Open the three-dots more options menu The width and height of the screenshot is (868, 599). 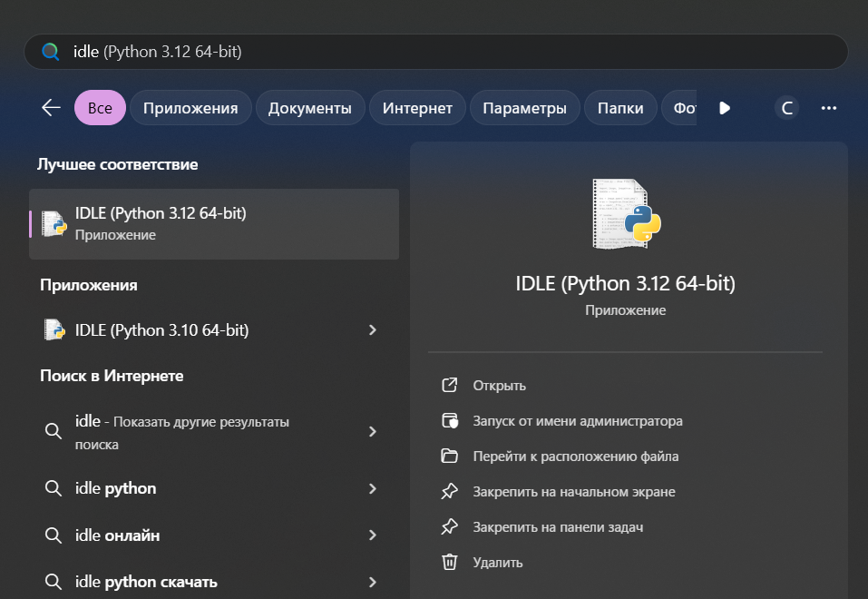[828, 108]
